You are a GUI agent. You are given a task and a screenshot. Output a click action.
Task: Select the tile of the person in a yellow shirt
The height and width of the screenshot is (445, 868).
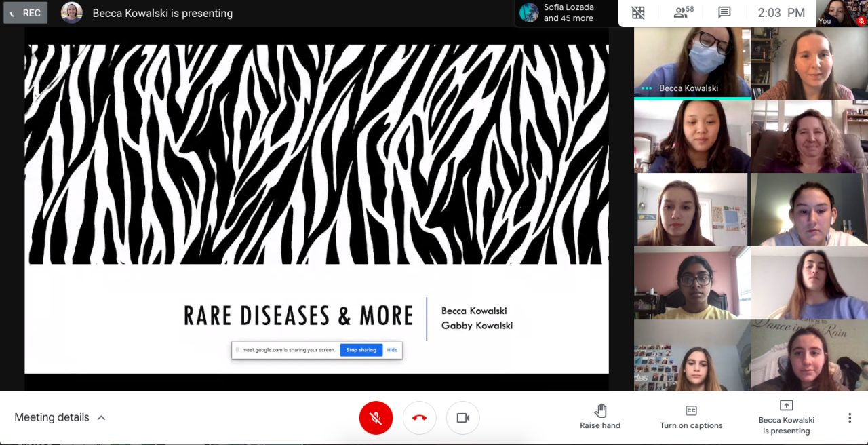click(x=692, y=282)
